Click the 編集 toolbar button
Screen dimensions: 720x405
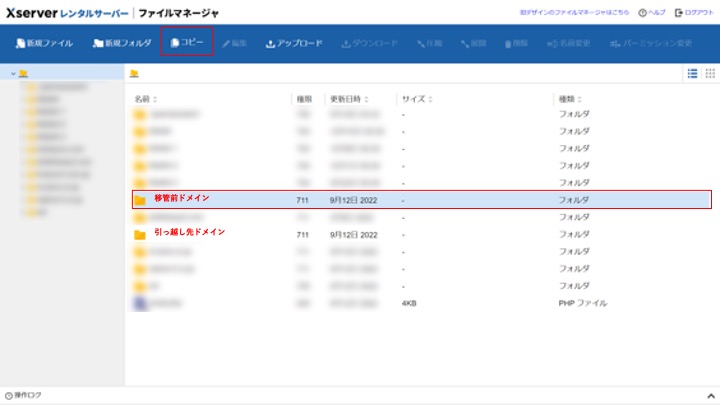(x=235, y=44)
